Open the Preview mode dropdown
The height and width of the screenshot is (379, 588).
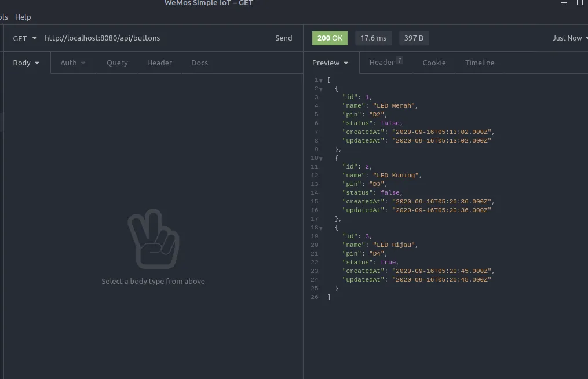click(330, 63)
